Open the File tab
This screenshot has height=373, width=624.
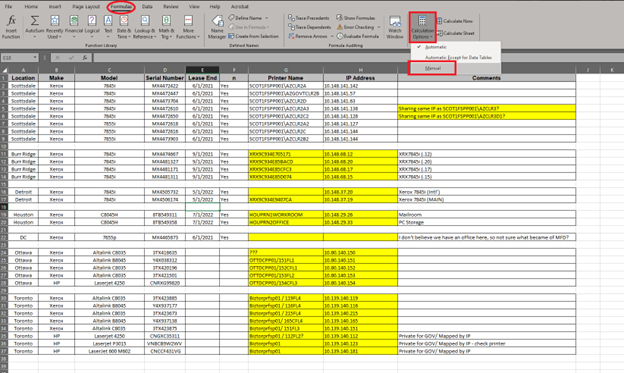8,7
